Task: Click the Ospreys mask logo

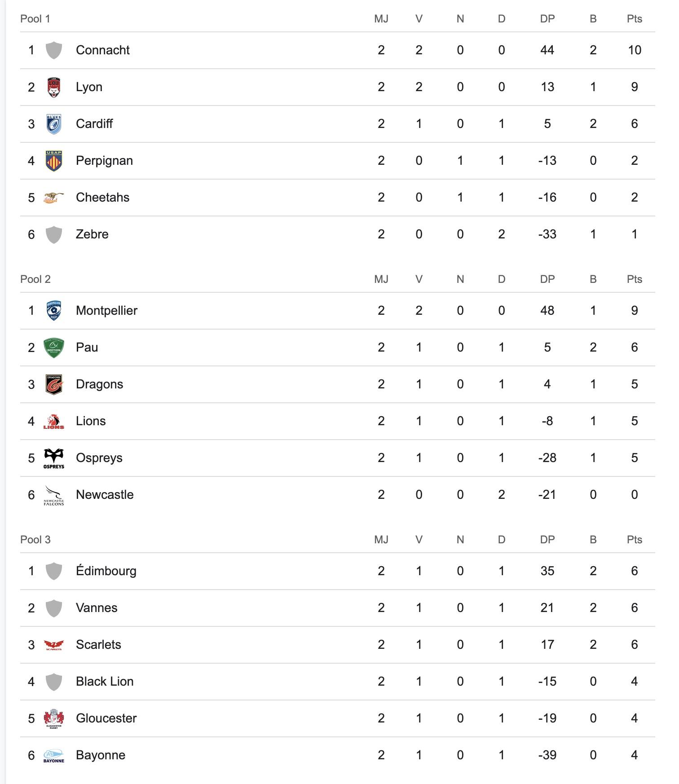Action: 54,458
